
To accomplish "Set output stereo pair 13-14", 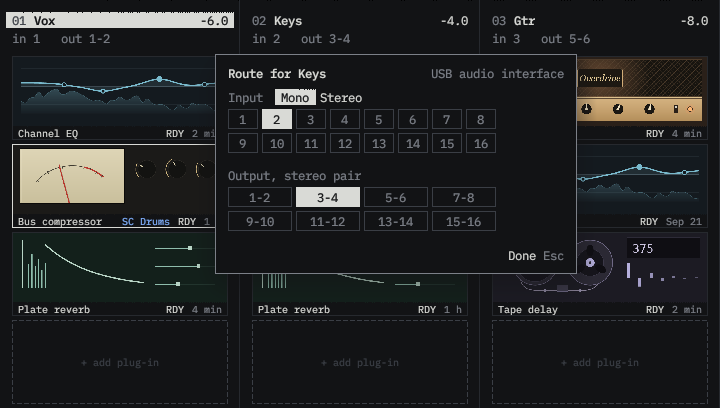I will coord(395,222).
